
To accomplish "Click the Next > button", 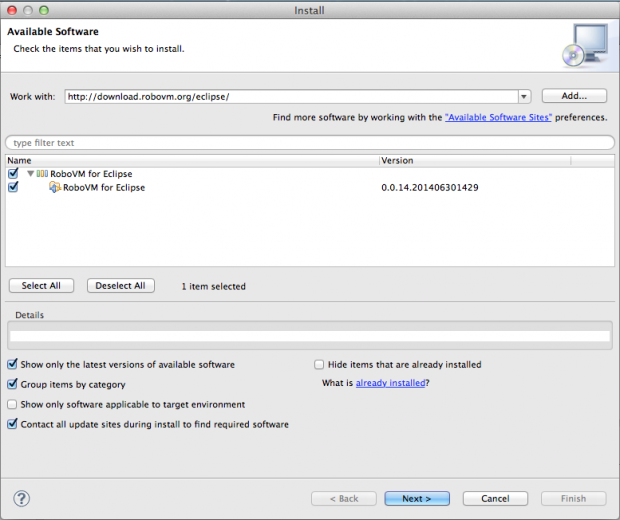I will (x=417, y=499).
